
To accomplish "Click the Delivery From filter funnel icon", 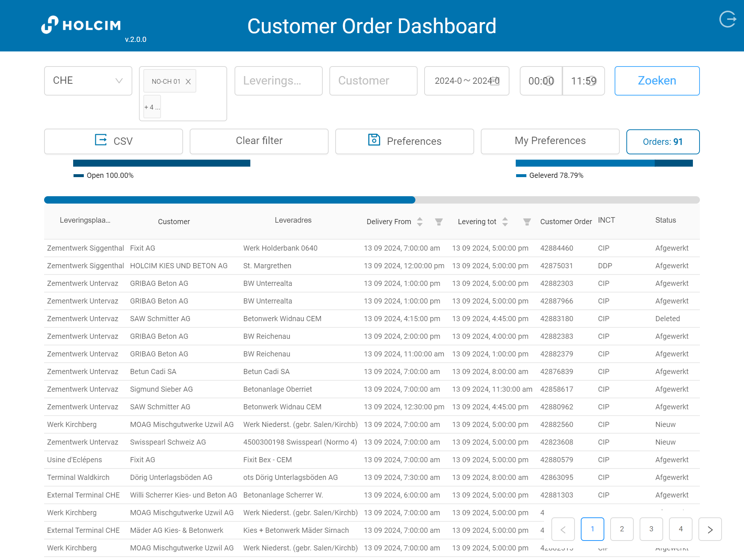I will pyautogui.click(x=439, y=222).
